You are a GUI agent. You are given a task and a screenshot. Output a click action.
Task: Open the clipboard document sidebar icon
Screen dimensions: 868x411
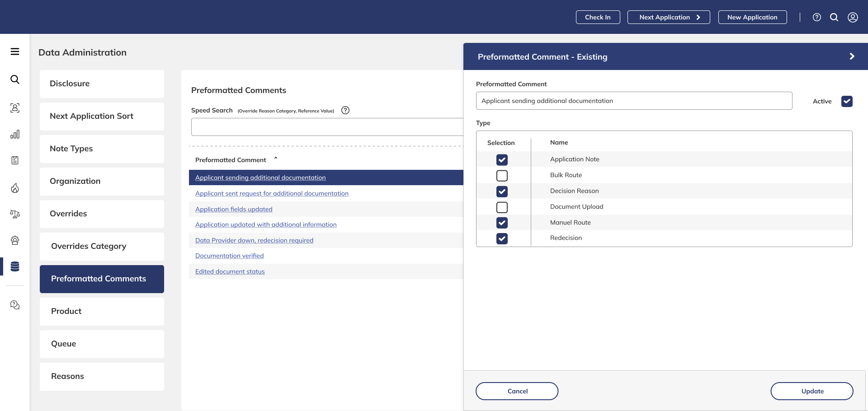(x=15, y=160)
